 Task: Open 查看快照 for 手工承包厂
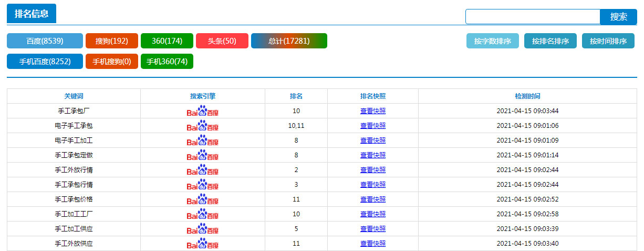coord(373,111)
